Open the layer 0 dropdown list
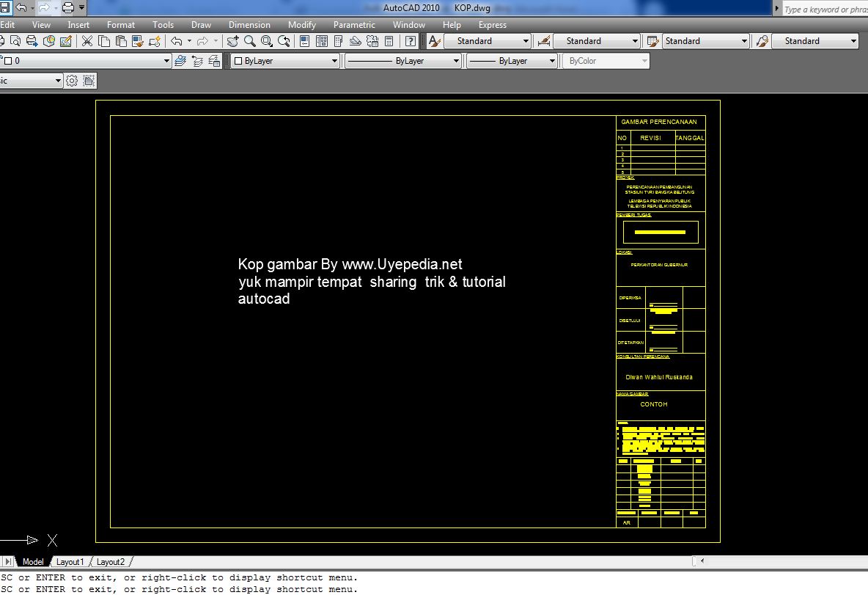 tap(85, 61)
